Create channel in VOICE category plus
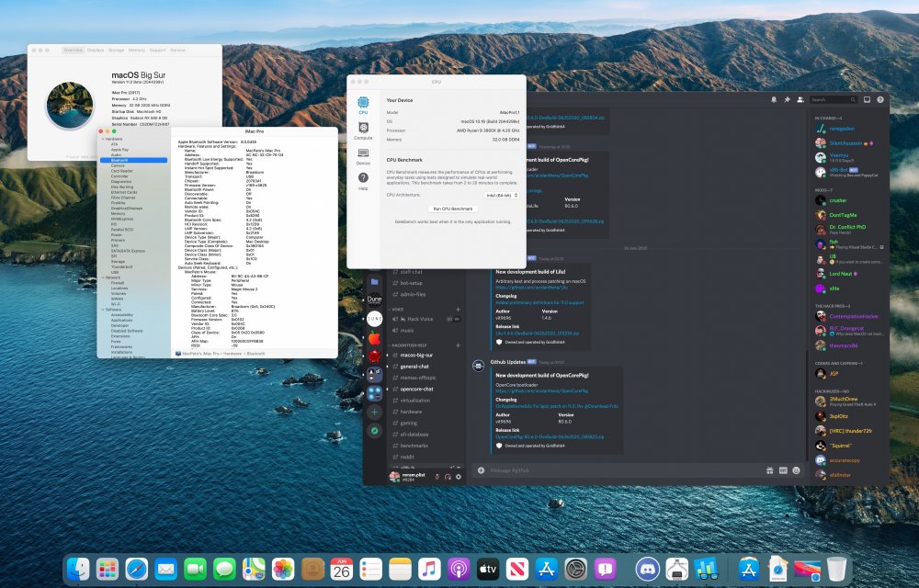This screenshot has width=919, height=588. point(458,310)
